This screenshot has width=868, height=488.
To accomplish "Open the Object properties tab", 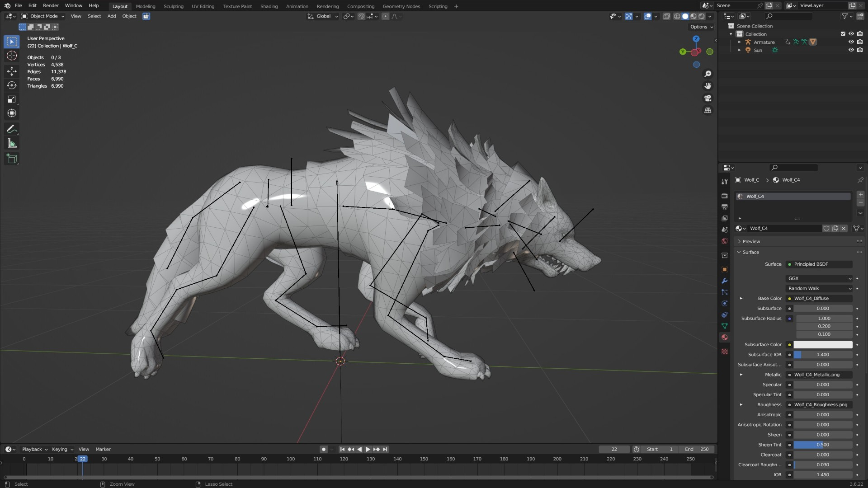I will pos(725,269).
